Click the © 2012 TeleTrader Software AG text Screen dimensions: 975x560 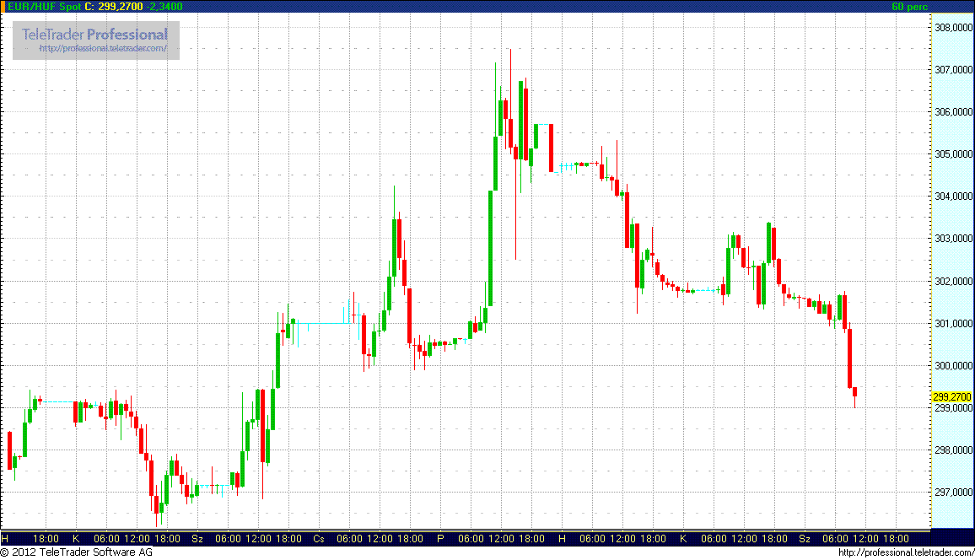[77, 552]
